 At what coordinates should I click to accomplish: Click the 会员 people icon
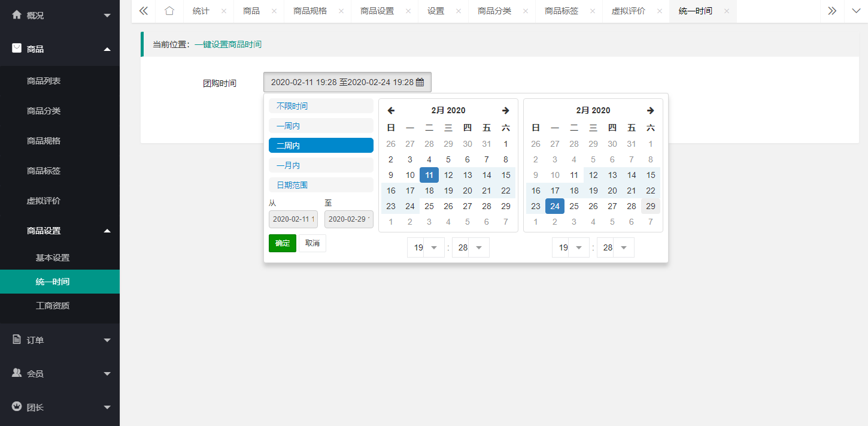tap(17, 373)
